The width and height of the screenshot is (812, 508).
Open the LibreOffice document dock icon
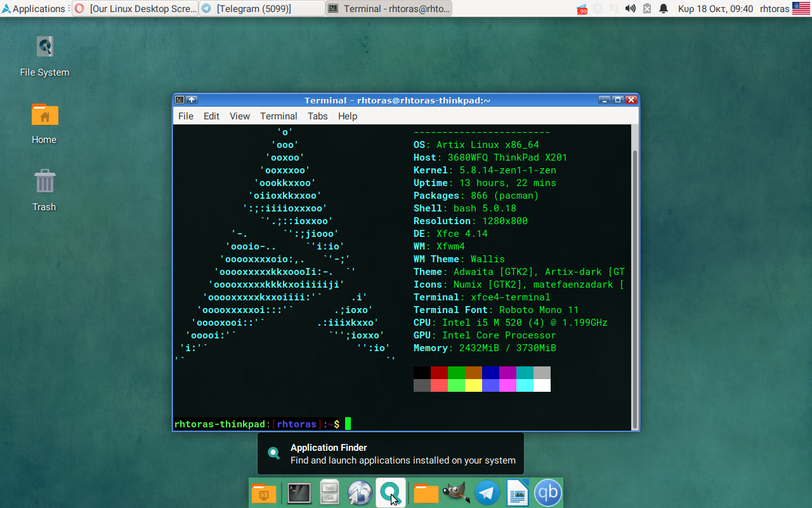pyautogui.click(x=518, y=493)
